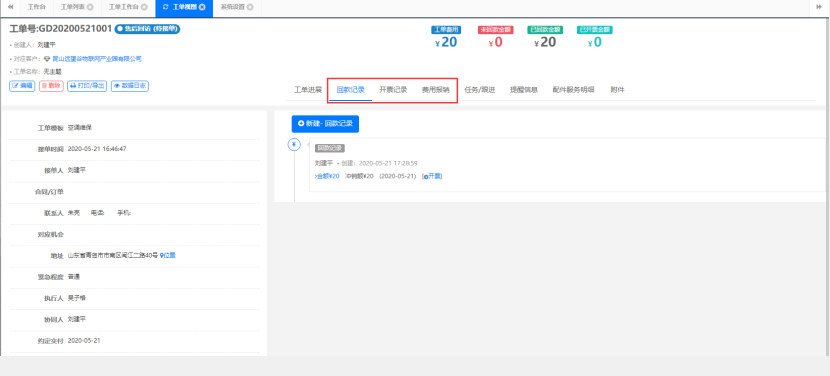Viewport: 830px width, 376px height.
Task: Switch to 工单列表 tab
Action: click(x=73, y=7)
